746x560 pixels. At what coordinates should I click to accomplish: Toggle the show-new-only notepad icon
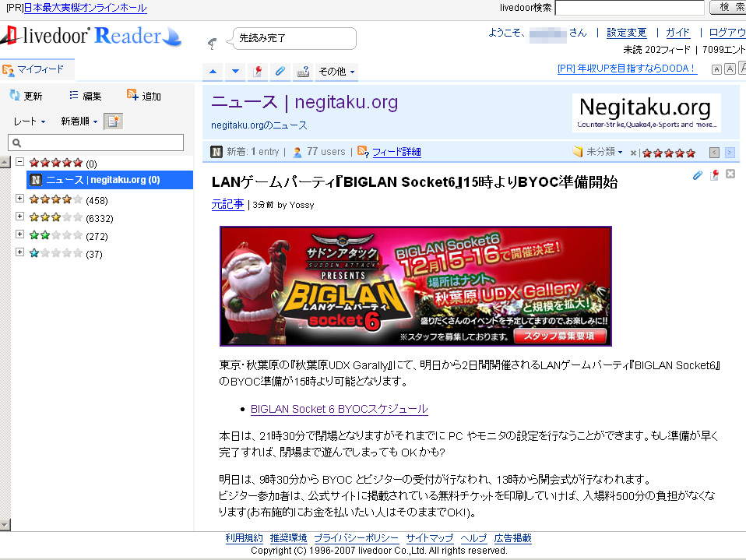pyautogui.click(x=113, y=122)
